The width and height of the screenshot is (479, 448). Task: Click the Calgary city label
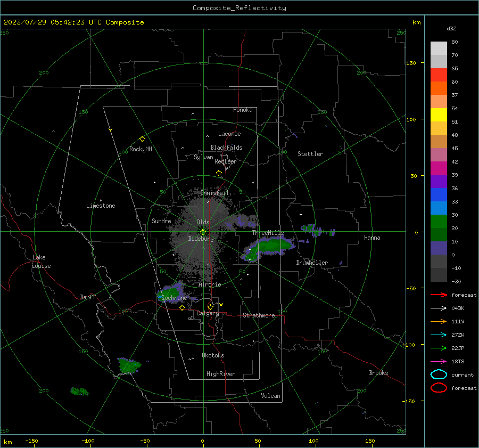click(x=208, y=313)
